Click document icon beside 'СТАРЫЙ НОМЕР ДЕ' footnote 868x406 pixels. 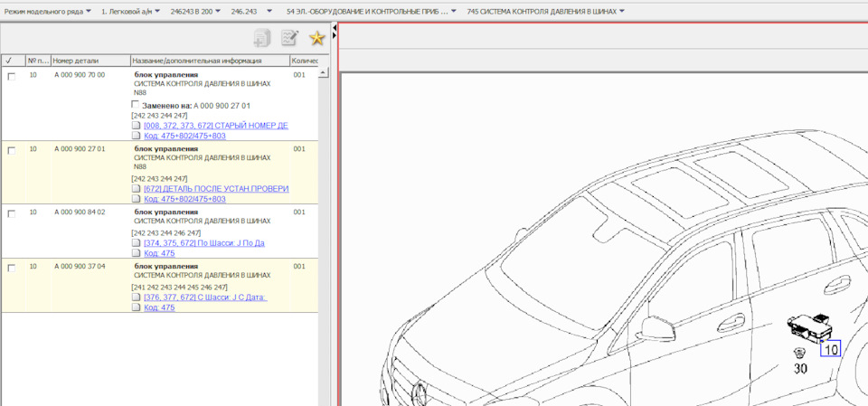coord(137,126)
